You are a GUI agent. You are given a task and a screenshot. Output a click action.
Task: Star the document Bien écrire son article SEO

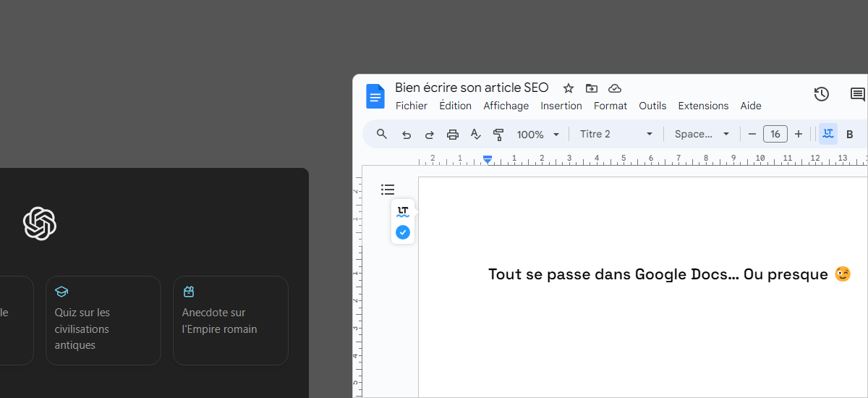569,88
